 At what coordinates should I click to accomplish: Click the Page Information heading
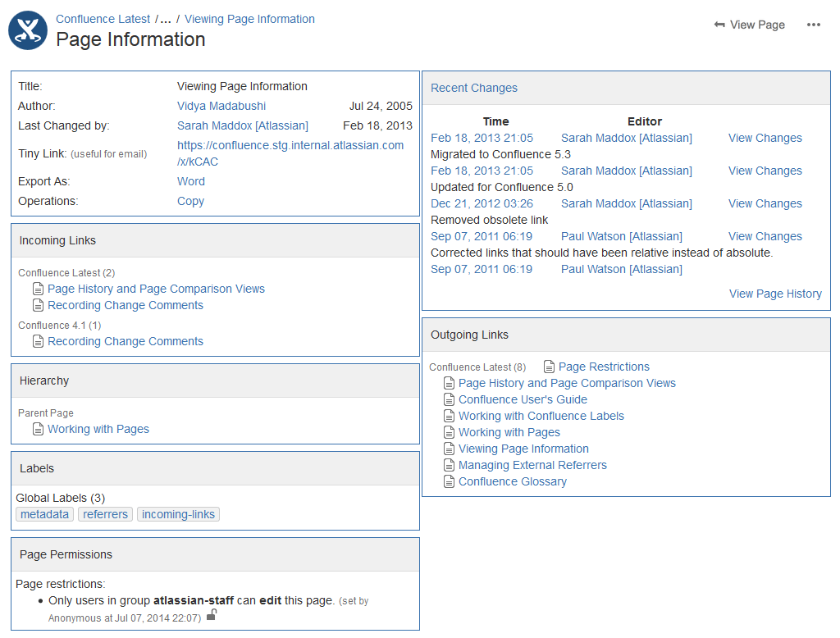click(130, 39)
